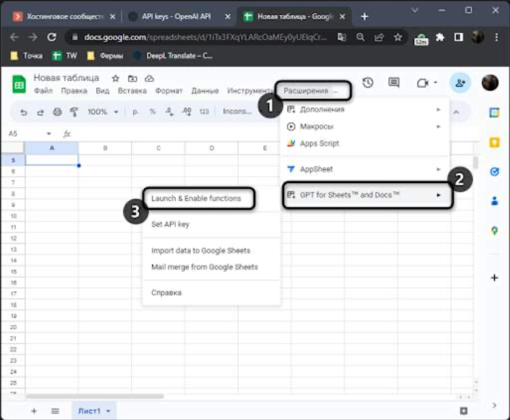This screenshot has width=510, height=420.
Task: Open the zoom 100% dropdown
Action: (x=103, y=112)
